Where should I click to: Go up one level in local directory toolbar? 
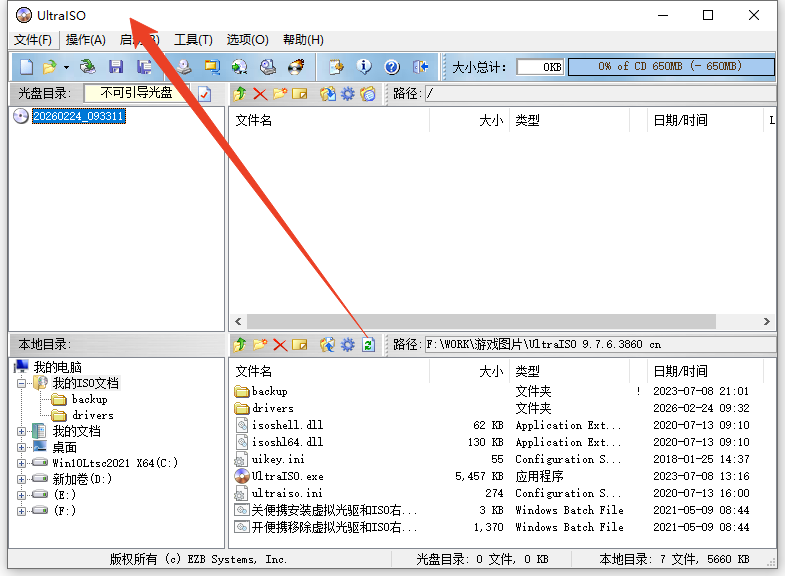click(240, 345)
